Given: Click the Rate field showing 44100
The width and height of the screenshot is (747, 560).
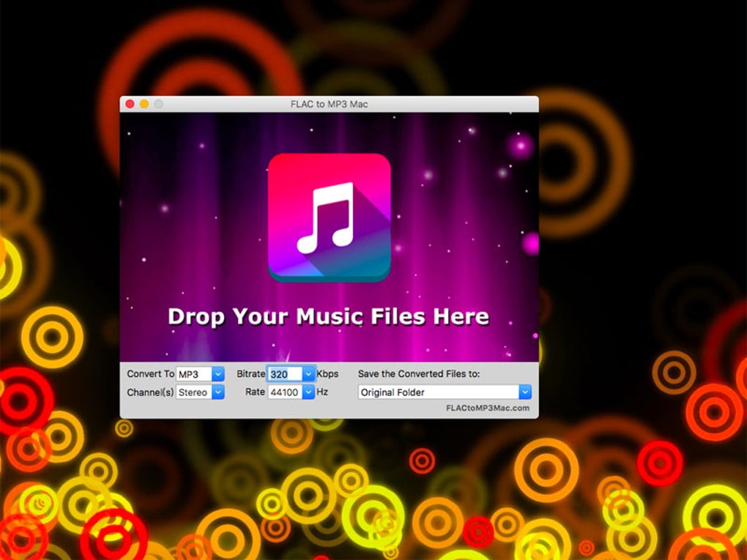Looking at the screenshot, I should [x=285, y=392].
